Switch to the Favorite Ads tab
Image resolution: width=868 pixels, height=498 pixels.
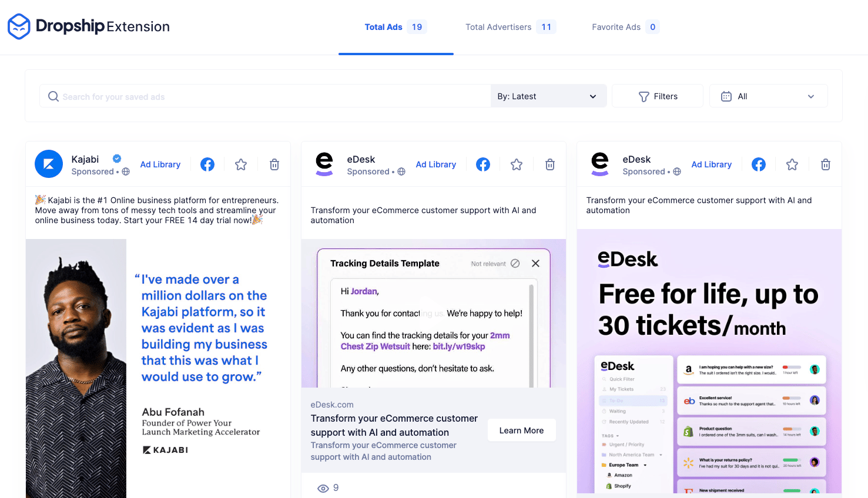coord(625,27)
